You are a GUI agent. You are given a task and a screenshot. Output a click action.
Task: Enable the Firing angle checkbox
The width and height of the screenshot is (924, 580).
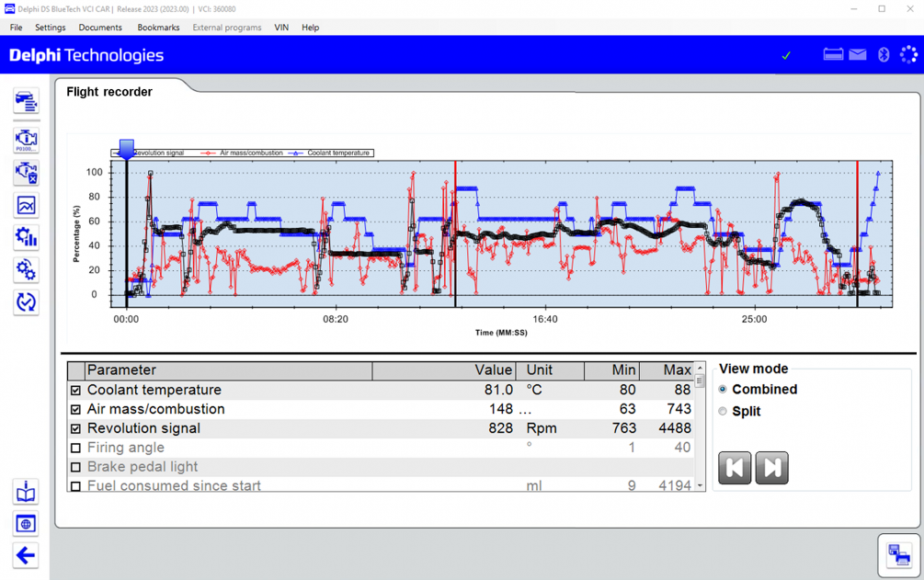(x=76, y=449)
